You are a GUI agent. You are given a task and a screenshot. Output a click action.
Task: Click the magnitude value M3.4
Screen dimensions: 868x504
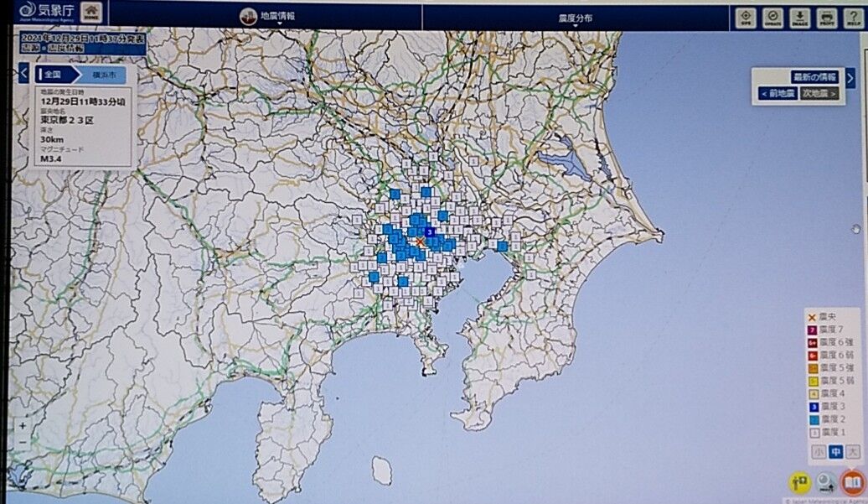51,159
